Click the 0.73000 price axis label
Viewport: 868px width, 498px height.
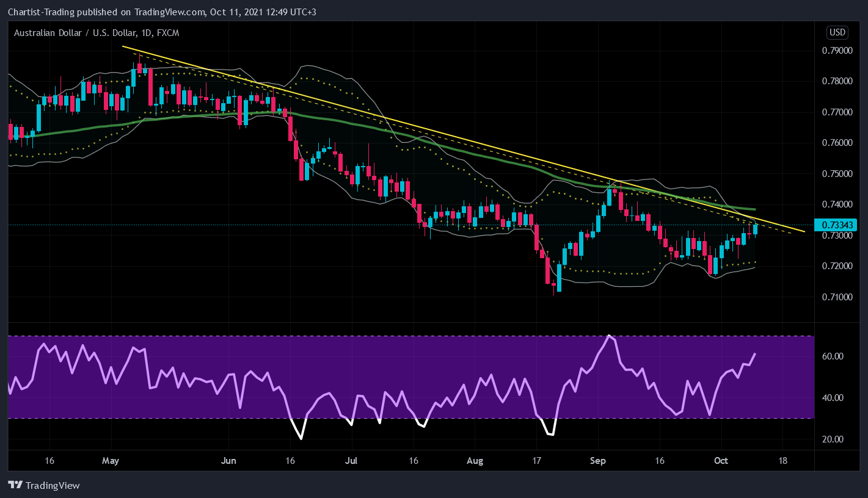(838, 236)
